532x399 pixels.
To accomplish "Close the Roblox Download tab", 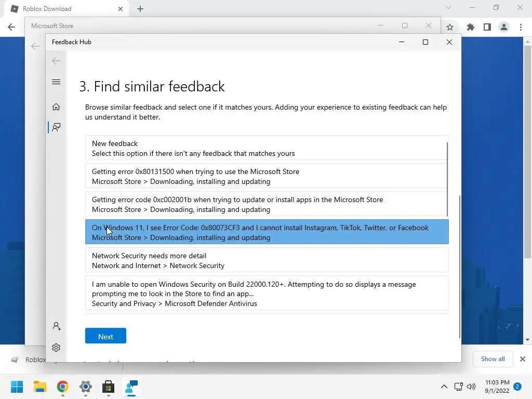I will [121, 9].
